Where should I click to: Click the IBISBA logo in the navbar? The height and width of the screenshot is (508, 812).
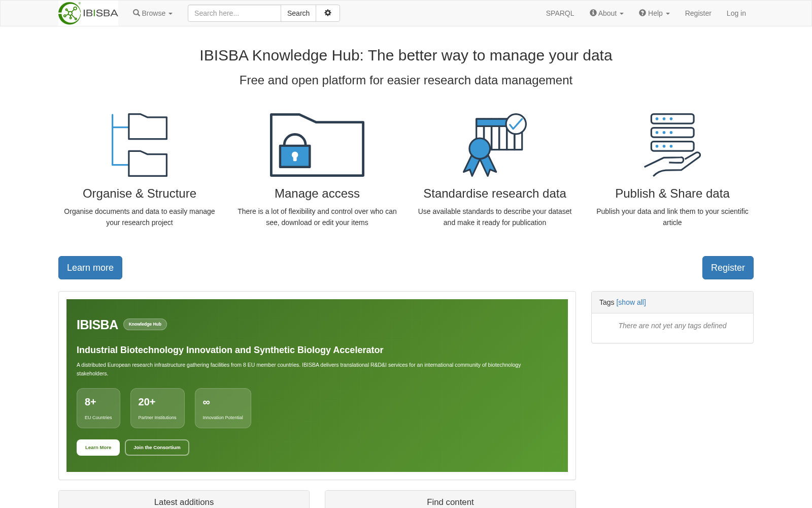[88, 13]
